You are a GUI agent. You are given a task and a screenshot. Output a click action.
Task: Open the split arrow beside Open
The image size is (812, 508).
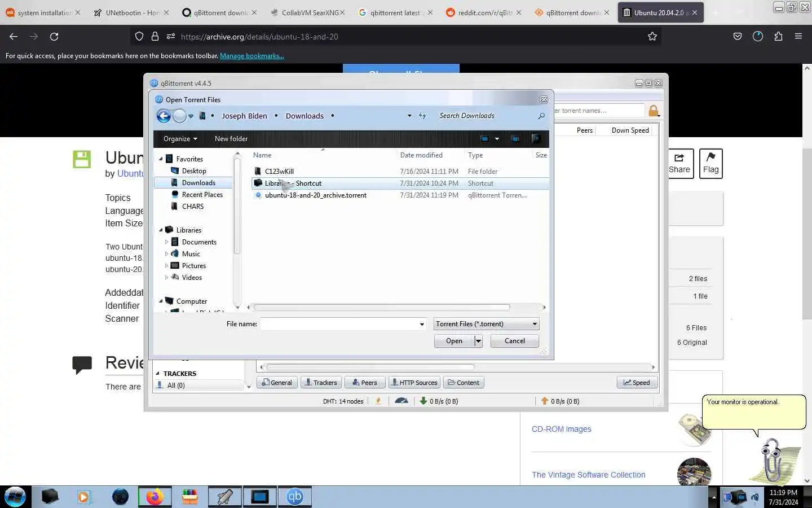(x=478, y=341)
